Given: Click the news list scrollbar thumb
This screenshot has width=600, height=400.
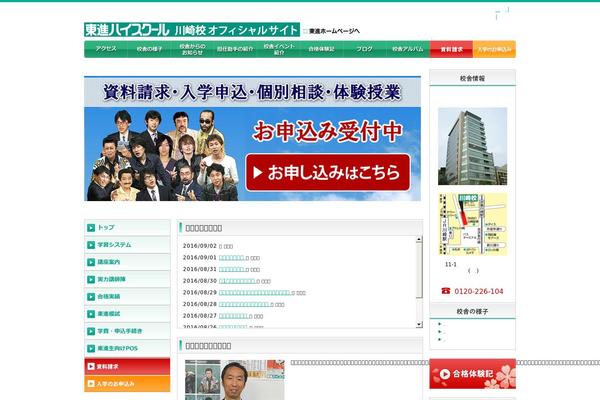Looking at the screenshot, I should tap(419, 270).
